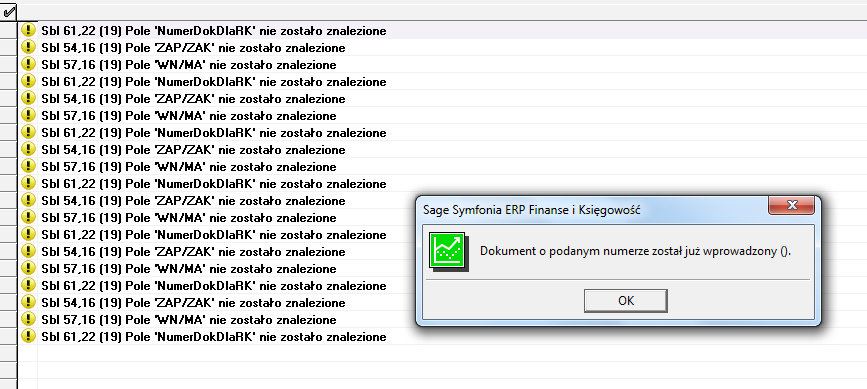Select the last 'NumerDokDlaRK' message row text

[214, 337]
